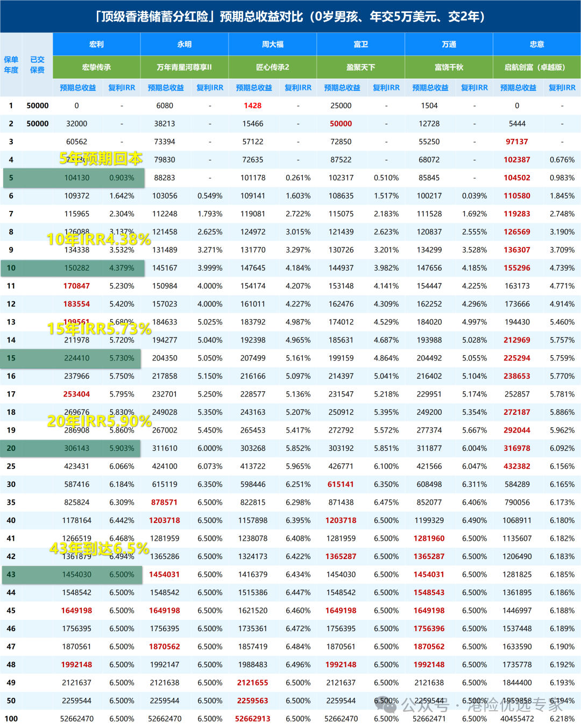The height and width of the screenshot is (728, 581).
Task: Click highlighted cell 150282 in year 10
Action: point(77,268)
